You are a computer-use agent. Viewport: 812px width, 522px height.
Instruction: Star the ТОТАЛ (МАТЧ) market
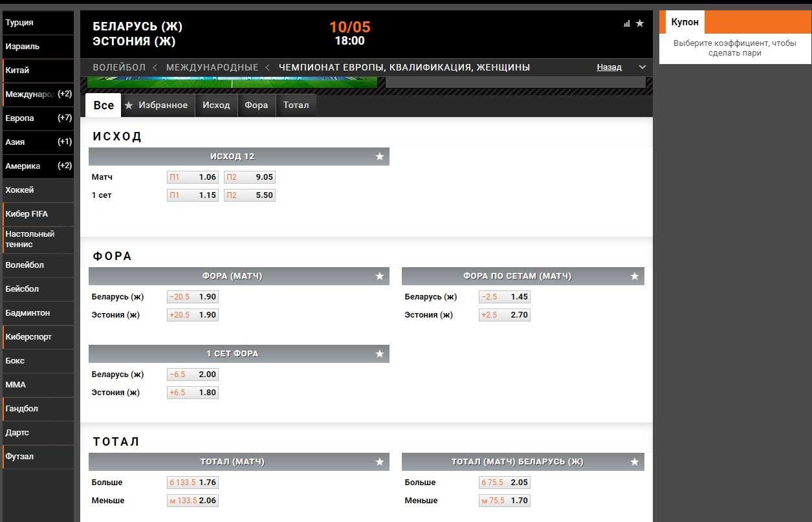pyautogui.click(x=380, y=462)
